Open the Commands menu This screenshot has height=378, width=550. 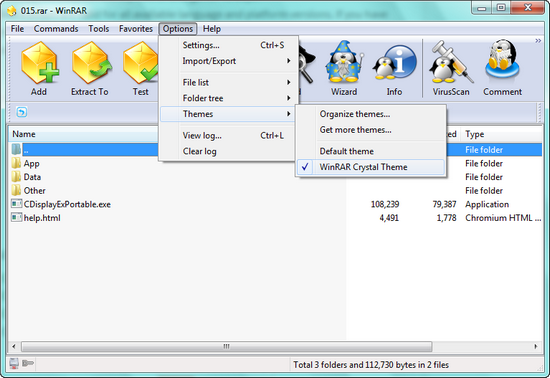coord(56,29)
